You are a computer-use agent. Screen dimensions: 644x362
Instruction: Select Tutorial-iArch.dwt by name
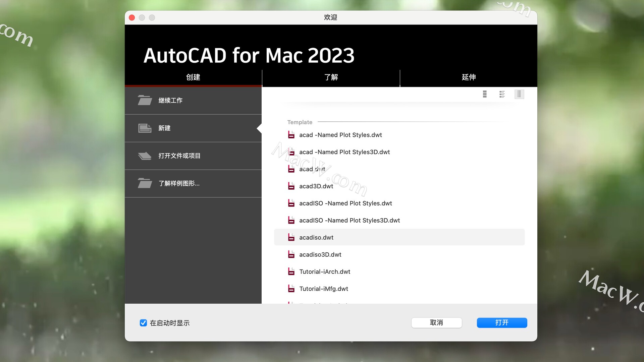(325, 271)
